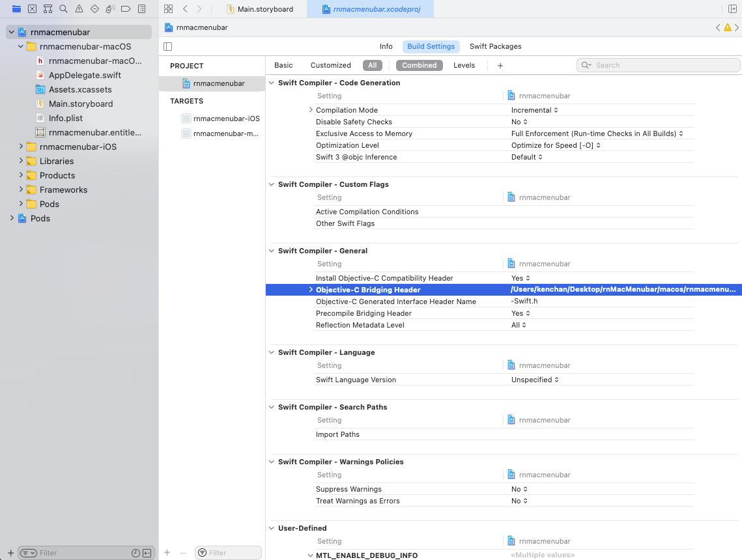Open the Issue navigator triangle icon
This screenshot has height=560, width=742.
point(79,9)
